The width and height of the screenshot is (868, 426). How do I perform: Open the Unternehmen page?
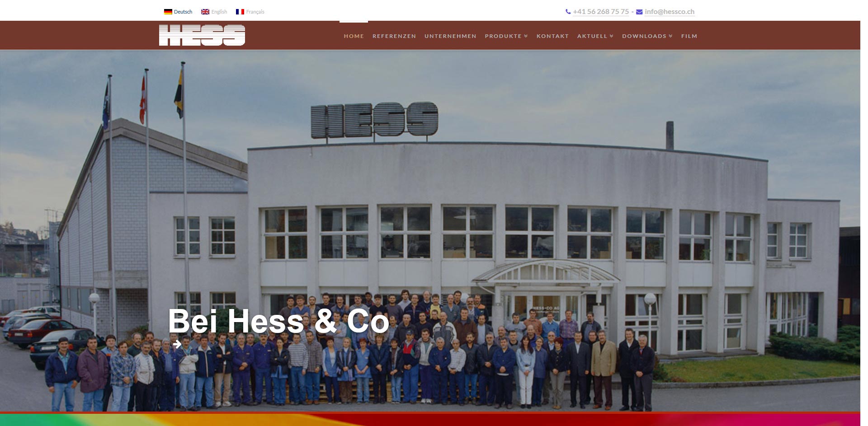450,36
